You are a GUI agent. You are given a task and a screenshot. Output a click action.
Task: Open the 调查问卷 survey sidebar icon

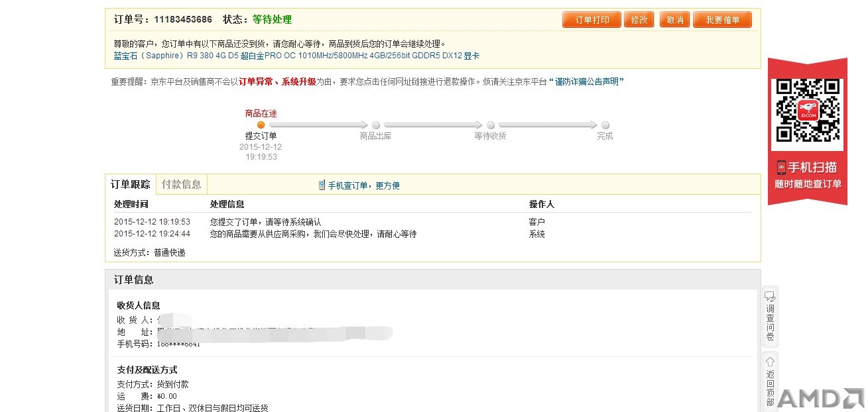tap(770, 317)
